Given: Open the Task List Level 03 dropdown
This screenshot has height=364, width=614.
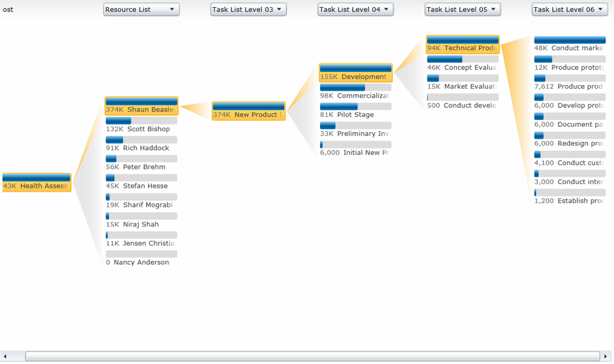Looking at the screenshot, I should pyautogui.click(x=248, y=10).
